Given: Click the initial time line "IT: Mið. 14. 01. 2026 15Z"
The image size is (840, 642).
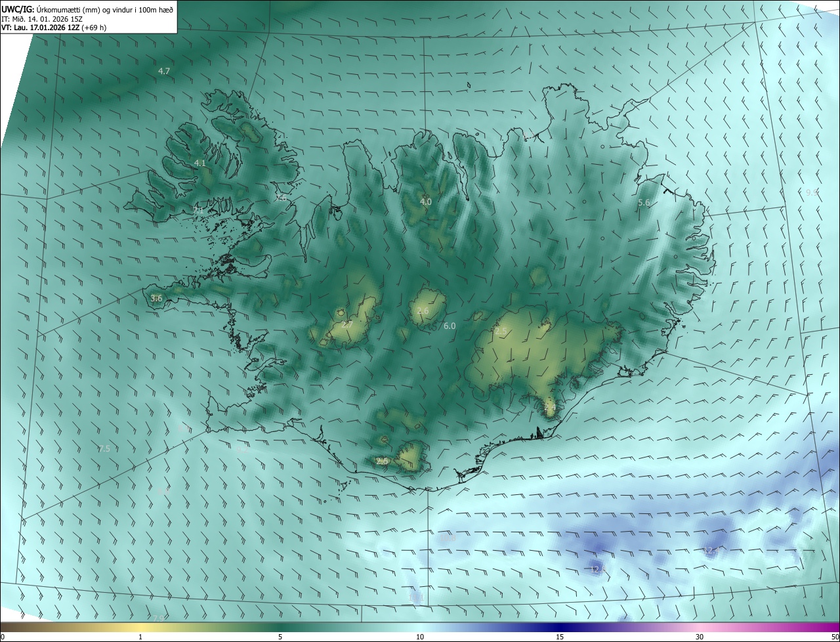Looking at the screenshot, I should 42,18.
